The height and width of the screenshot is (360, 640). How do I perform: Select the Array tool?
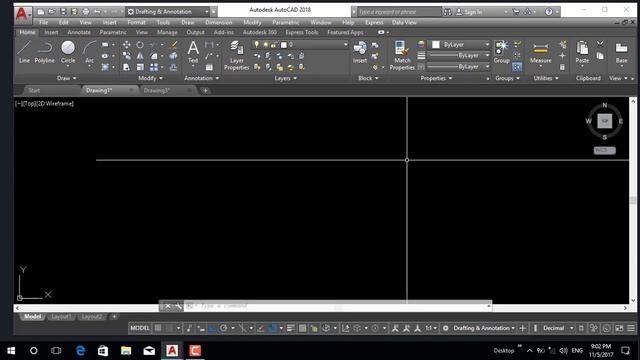[154, 67]
